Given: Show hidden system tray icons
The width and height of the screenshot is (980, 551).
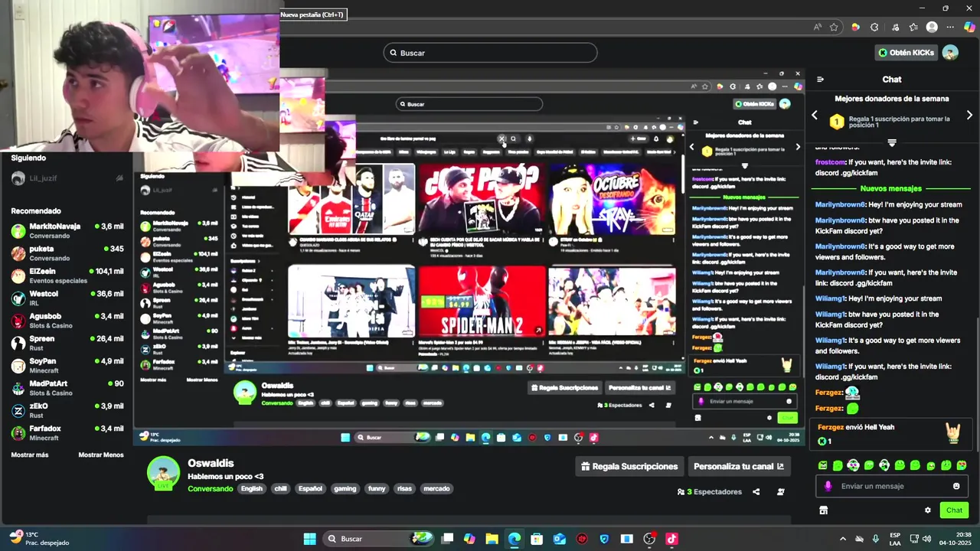Looking at the screenshot, I should [843, 539].
